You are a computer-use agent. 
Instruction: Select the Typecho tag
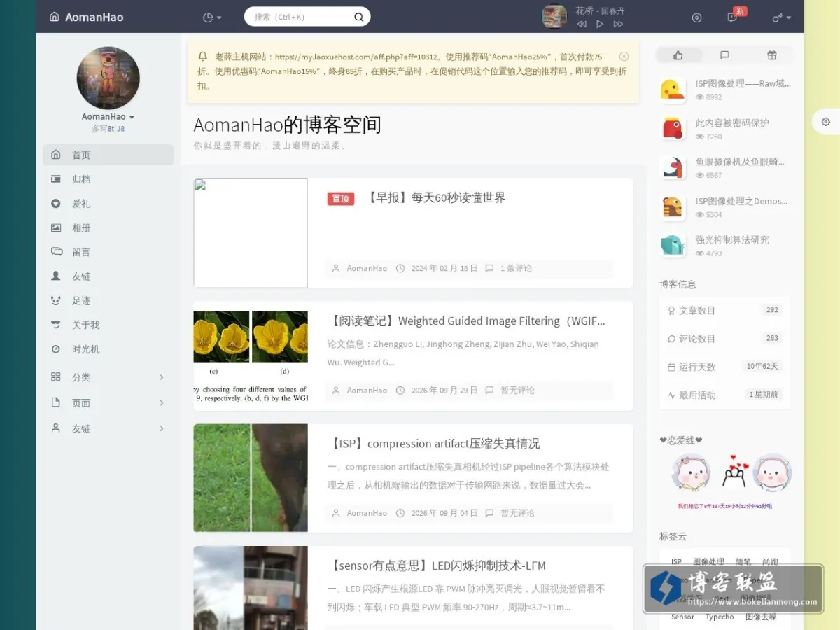720,617
